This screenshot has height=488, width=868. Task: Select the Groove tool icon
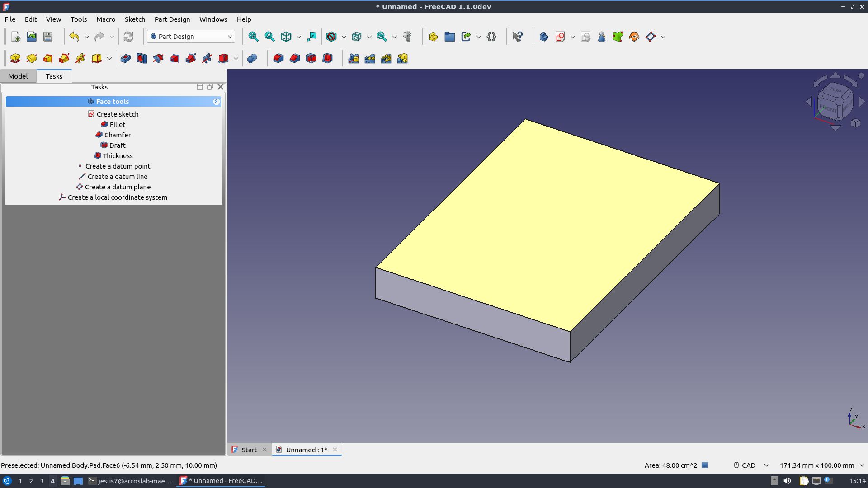158,58
